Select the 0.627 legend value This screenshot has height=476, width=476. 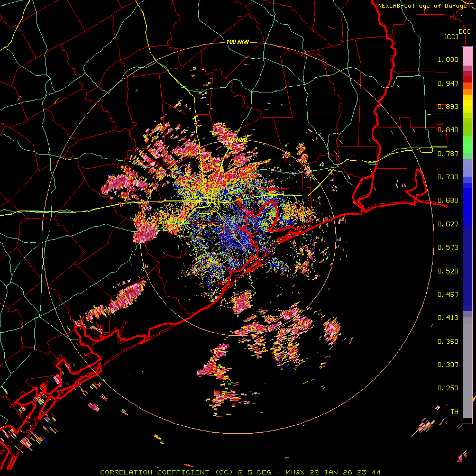448,224
